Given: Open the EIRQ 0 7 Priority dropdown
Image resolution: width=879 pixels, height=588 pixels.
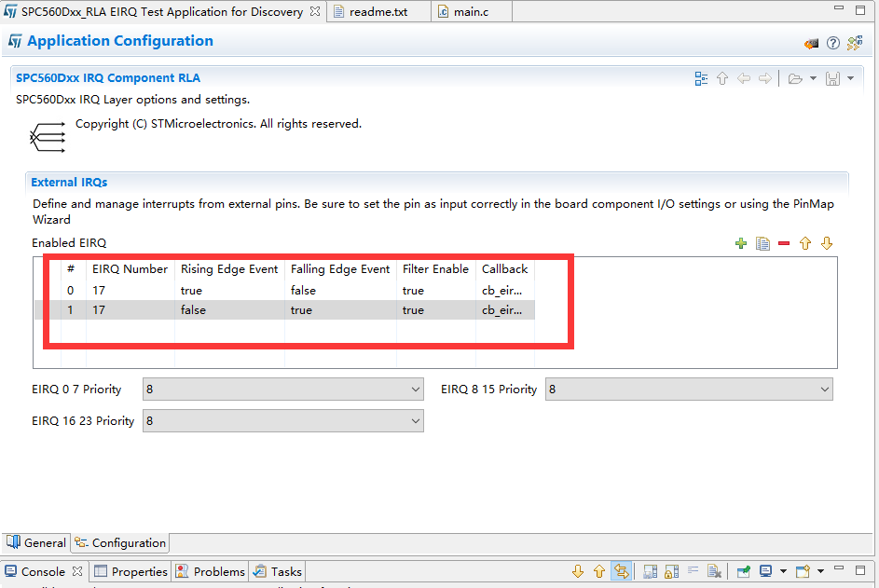Looking at the screenshot, I should click(283, 389).
